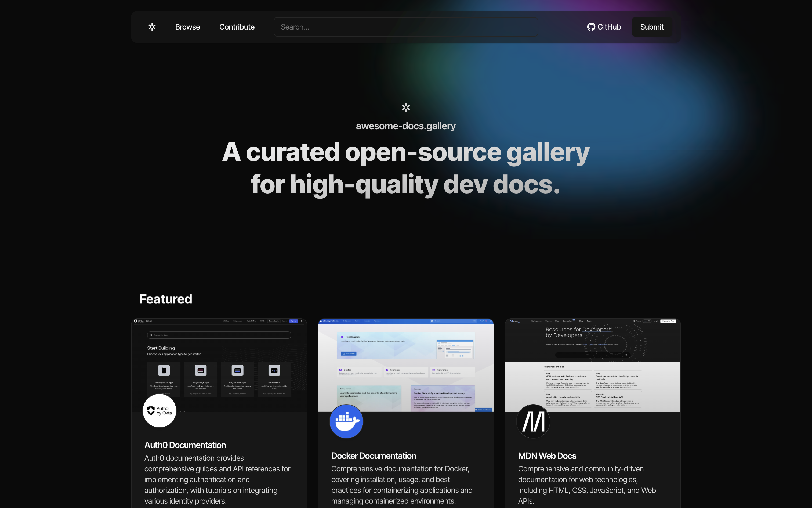Click awesome-docs.gallery site name text
The width and height of the screenshot is (812, 508).
coord(406,126)
